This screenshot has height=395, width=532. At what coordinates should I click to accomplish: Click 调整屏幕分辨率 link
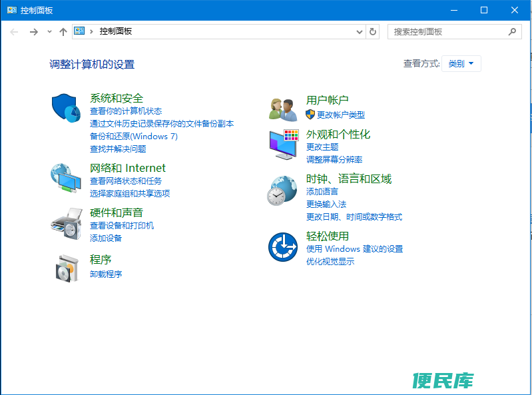tap(334, 159)
